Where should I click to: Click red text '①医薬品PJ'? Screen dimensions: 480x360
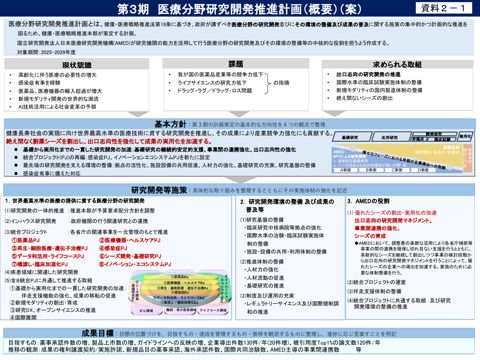(x=26, y=240)
